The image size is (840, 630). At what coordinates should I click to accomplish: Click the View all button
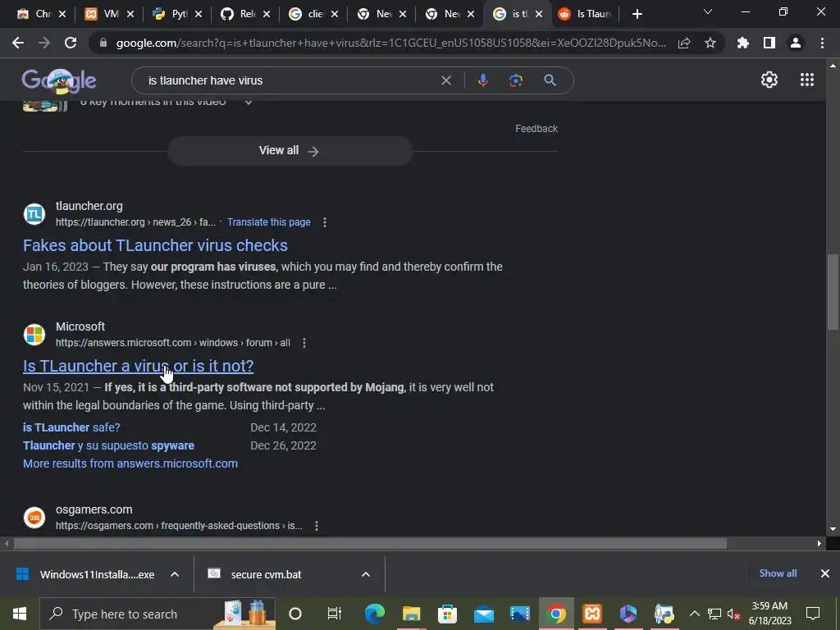pos(290,151)
